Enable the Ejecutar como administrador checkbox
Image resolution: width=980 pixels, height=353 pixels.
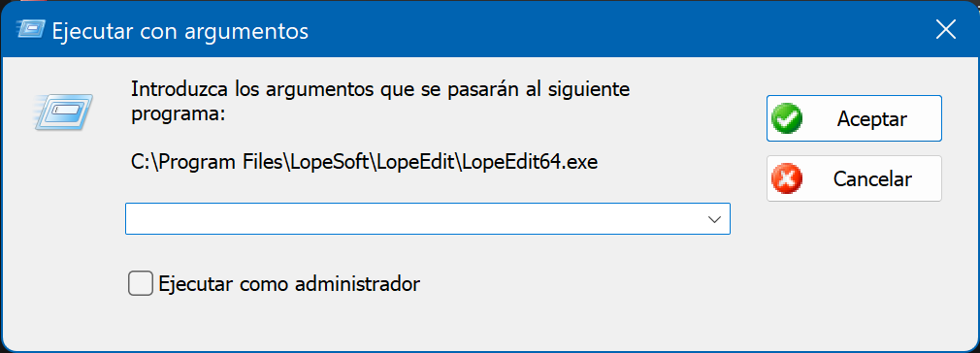click(141, 283)
